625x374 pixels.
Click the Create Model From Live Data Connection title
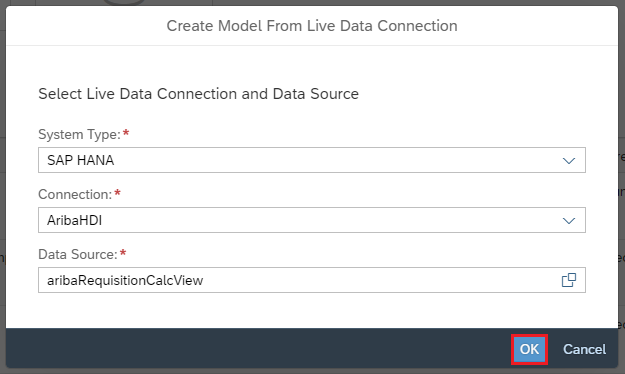312,26
